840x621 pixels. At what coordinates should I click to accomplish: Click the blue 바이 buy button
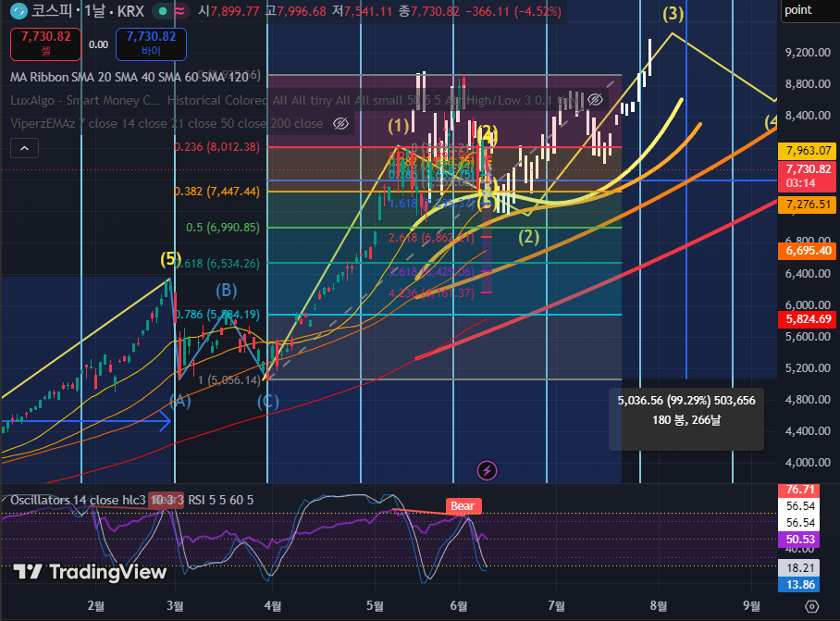pos(151,43)
